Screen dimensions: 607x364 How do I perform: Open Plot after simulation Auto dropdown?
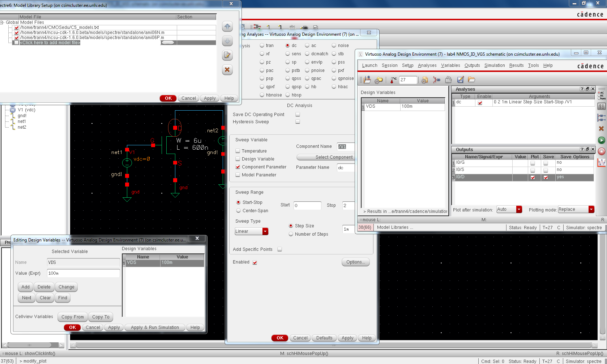click(509, 209)
